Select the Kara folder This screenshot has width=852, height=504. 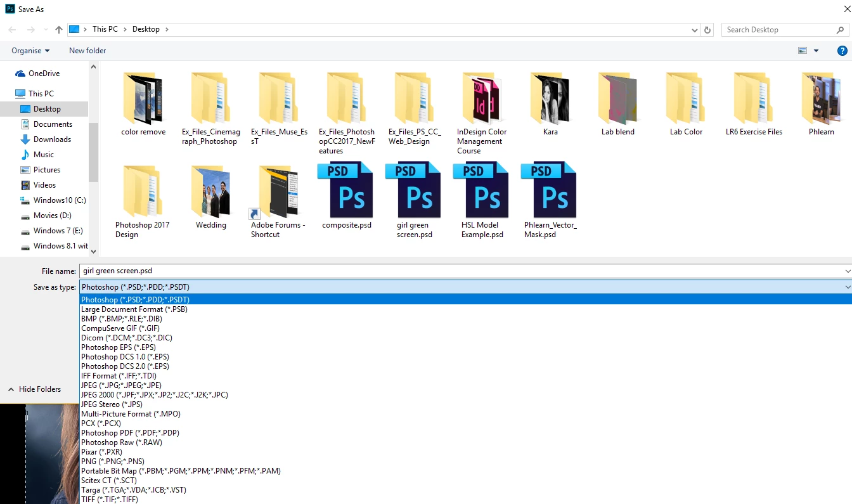pos(550,104)
